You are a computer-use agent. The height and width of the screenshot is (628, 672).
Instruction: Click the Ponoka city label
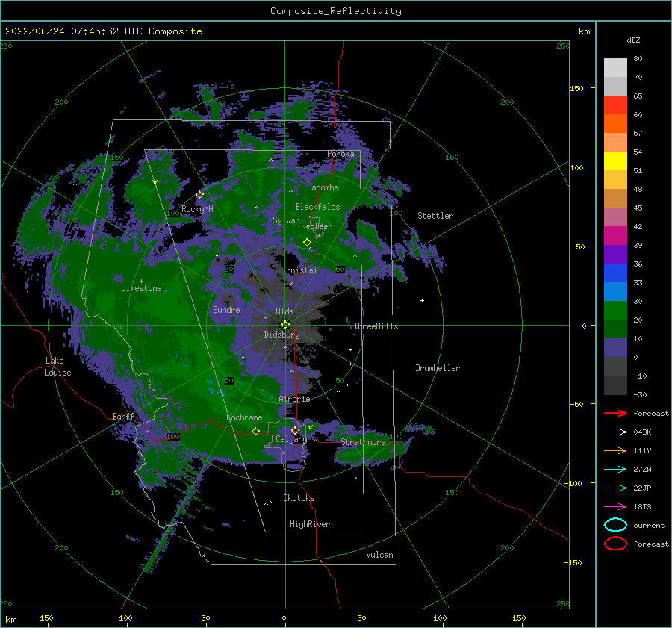tap(340, 155)
